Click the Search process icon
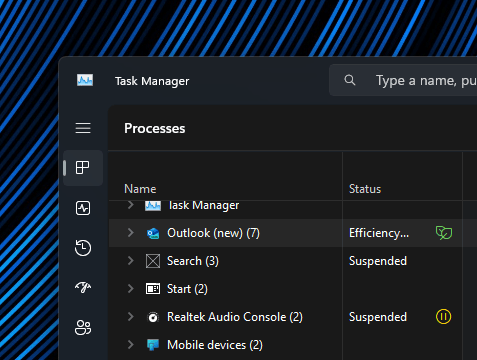This screenshot has height=360, width=477. (x=153, y=261)
